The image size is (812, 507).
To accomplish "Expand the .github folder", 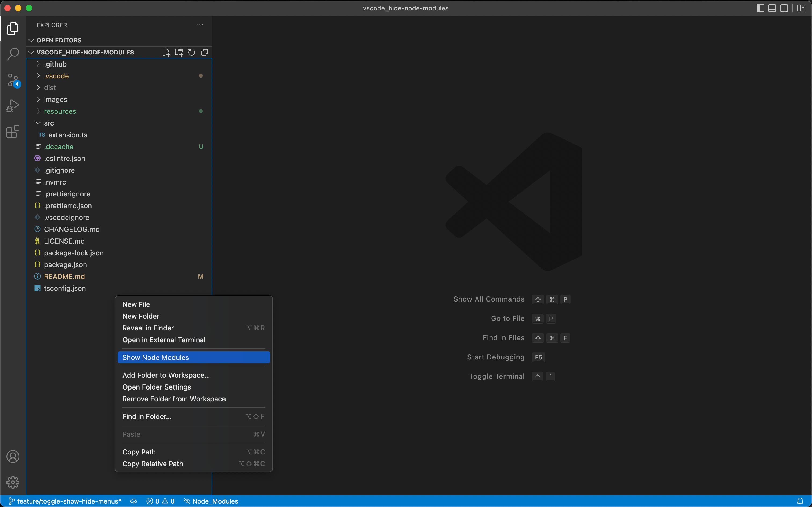I will click(55, 64).
